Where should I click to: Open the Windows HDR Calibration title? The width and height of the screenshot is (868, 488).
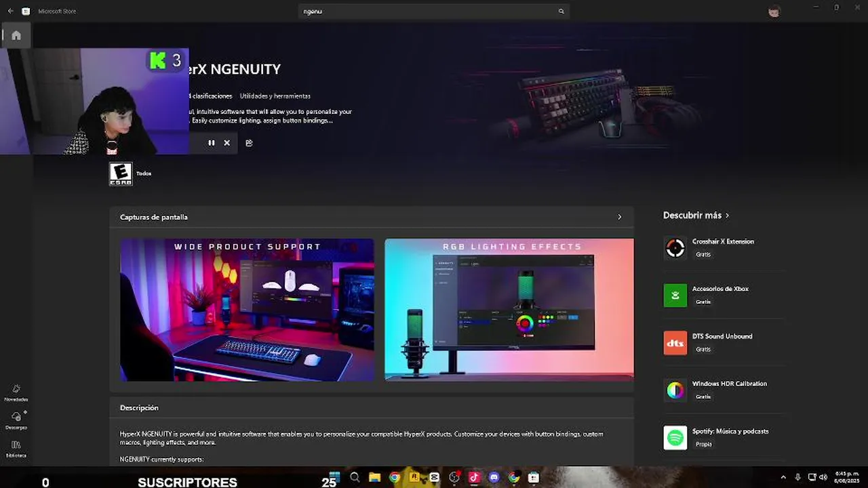coord(729,384)
